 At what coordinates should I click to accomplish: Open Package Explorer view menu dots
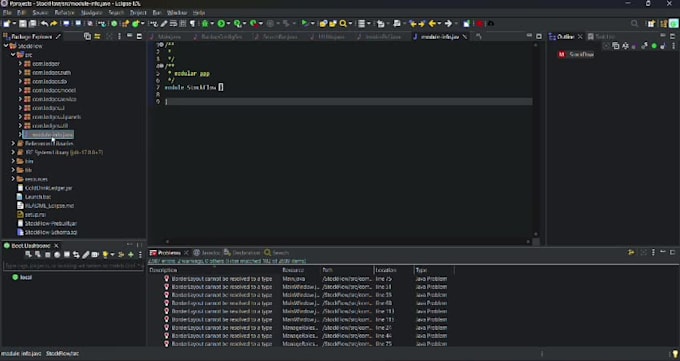pyautogui.click(x=119, y=36)
